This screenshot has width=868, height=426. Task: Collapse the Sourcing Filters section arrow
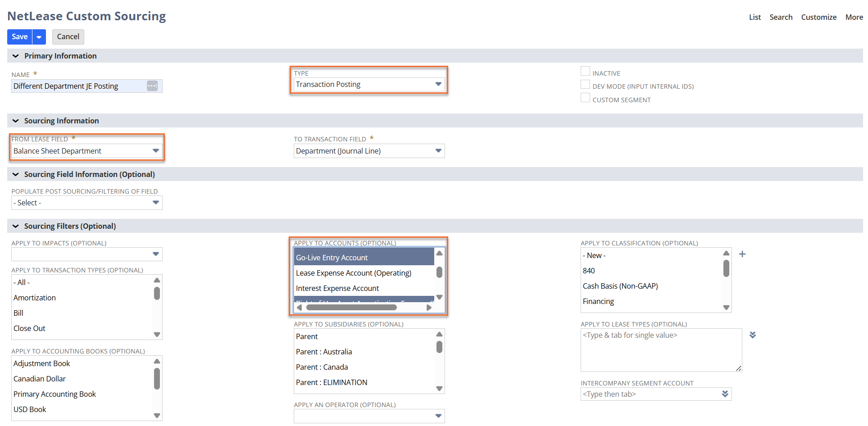(x=16, y=226)
